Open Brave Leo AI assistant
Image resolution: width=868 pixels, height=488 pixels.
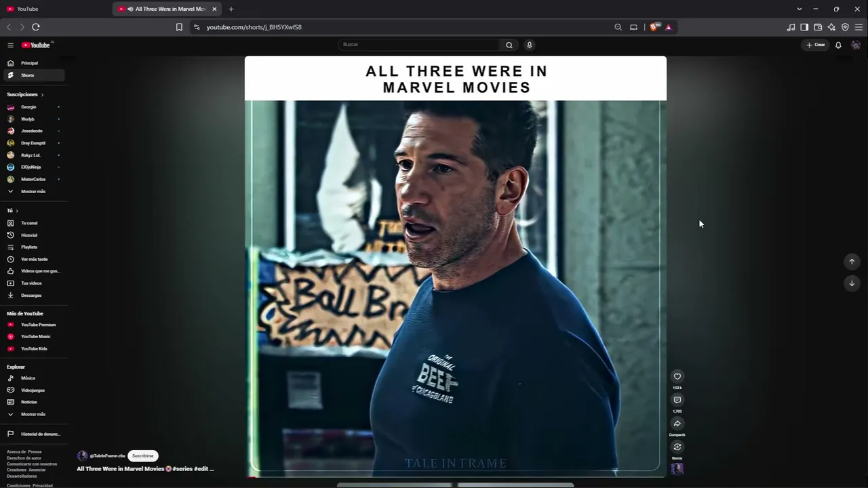(x=831, y=27)
